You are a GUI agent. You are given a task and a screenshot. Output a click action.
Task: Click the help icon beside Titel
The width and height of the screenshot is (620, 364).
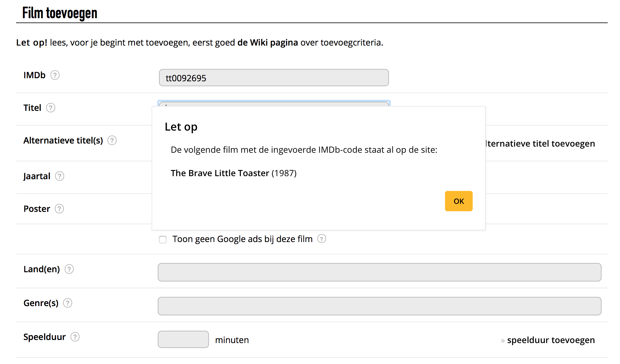coord(51,108)
